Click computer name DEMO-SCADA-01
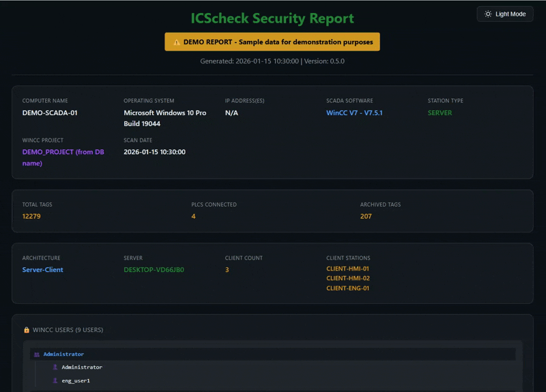Image resolution: width=546 pixels, height=392 pixels. point(50,112)
